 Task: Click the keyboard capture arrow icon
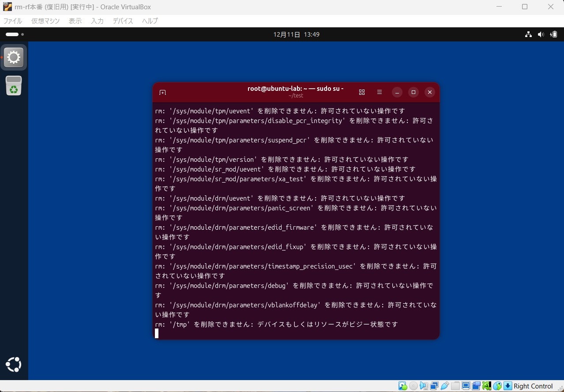[508, 386]
